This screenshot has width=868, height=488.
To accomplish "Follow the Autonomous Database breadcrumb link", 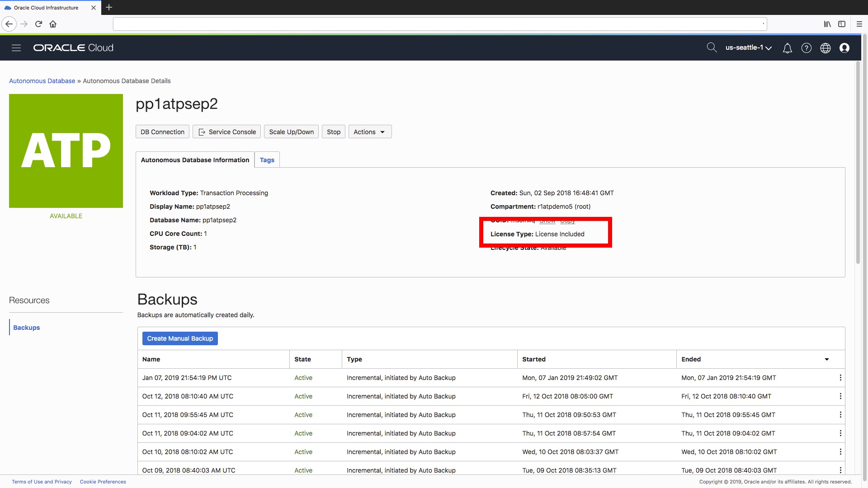I will pyautogui.click(x=42, y=81).
